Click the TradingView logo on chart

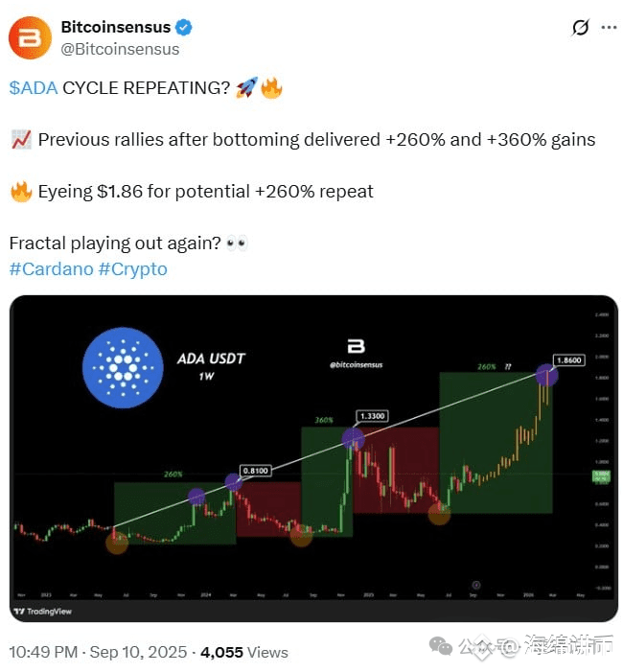42,612
